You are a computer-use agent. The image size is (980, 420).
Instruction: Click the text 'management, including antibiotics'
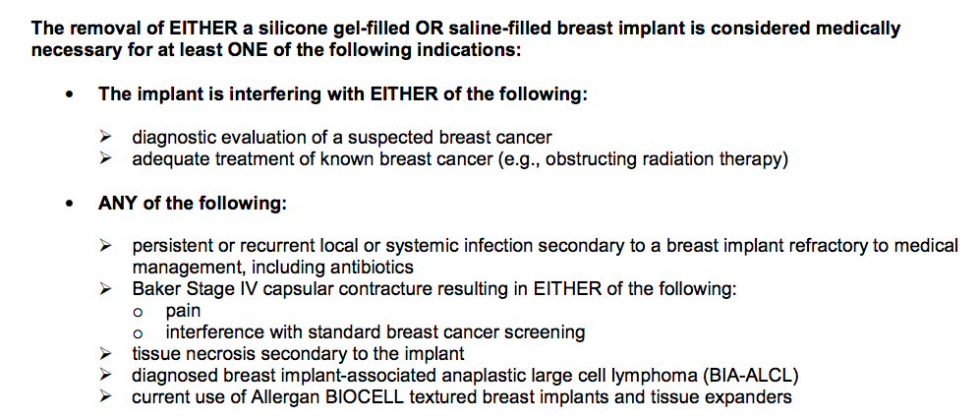click(x=273, y=268)
